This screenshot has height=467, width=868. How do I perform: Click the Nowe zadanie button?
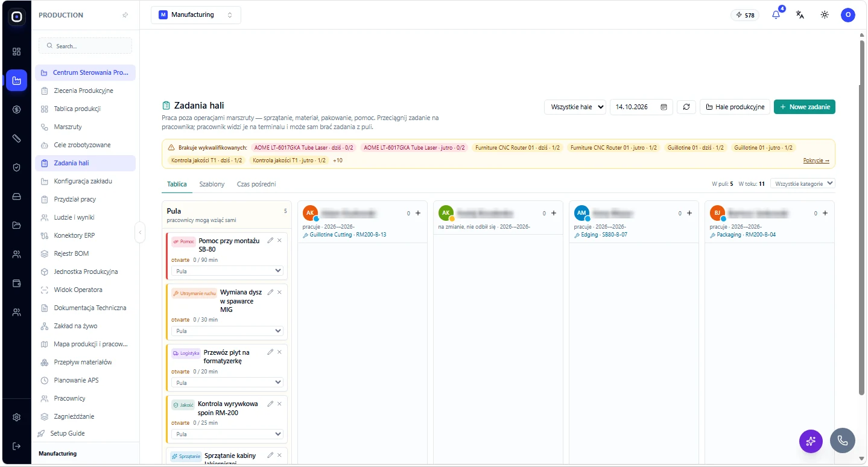point(804,107)
